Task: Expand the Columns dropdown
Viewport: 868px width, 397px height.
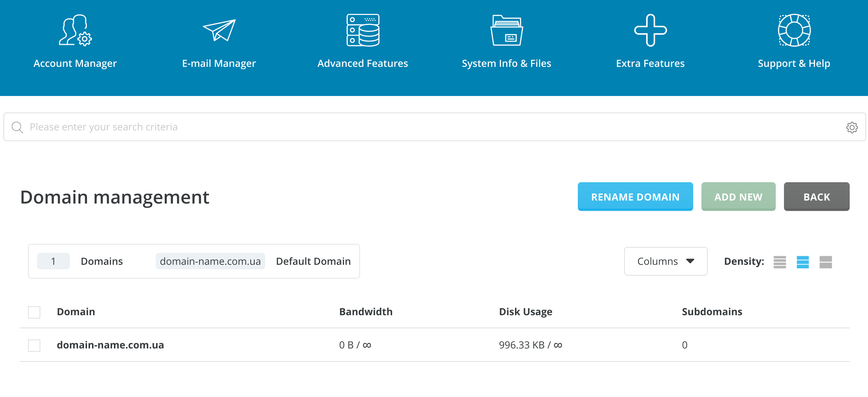Action: 666,261
